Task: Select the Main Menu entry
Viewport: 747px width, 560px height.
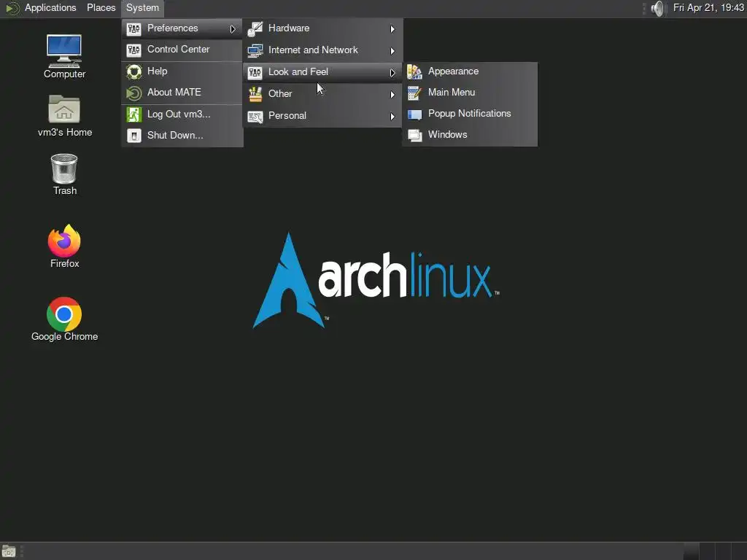Action: point(470,93)
